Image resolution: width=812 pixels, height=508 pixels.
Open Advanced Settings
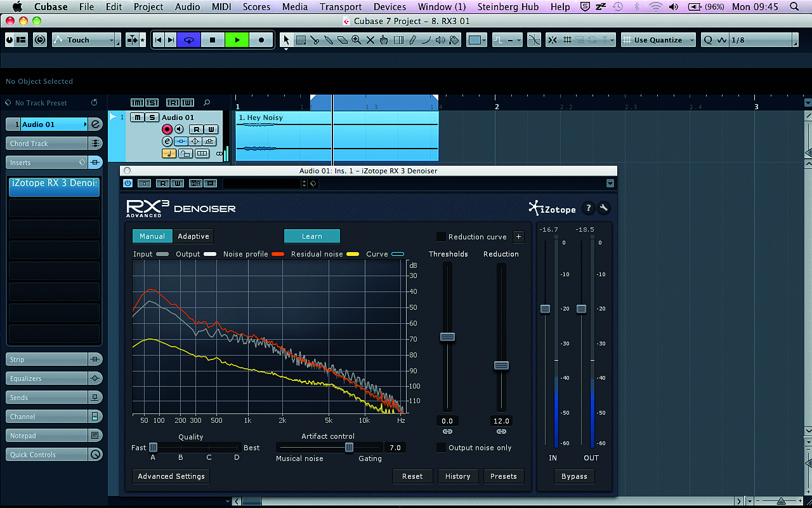coord(171,476)
